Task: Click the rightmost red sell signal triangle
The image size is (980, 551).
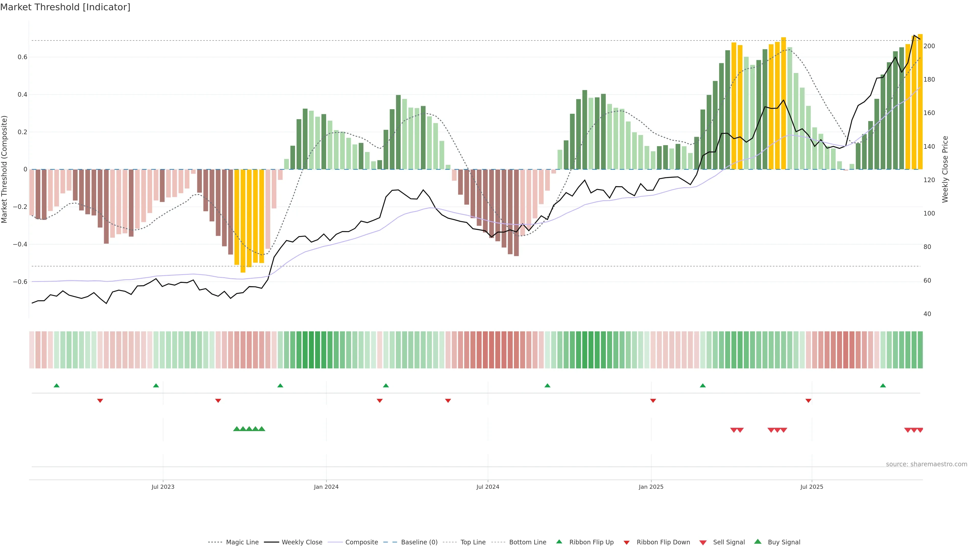Action: coord(920,430)
